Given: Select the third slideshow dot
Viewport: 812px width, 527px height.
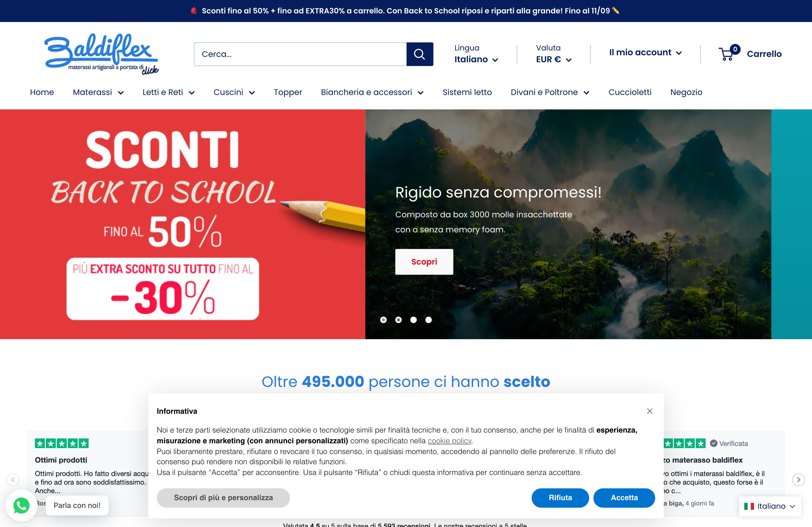Looking at the screenshot, I should 414,320.
